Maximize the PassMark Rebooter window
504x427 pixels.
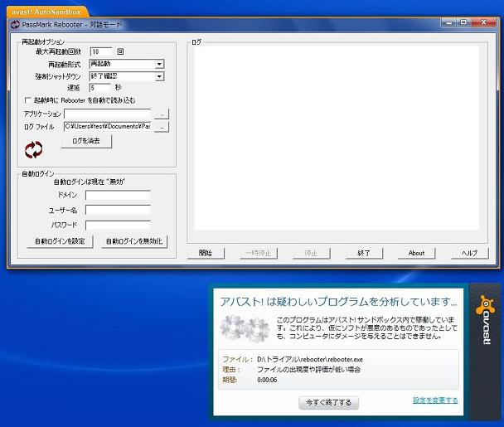click(x=463, y=22)
